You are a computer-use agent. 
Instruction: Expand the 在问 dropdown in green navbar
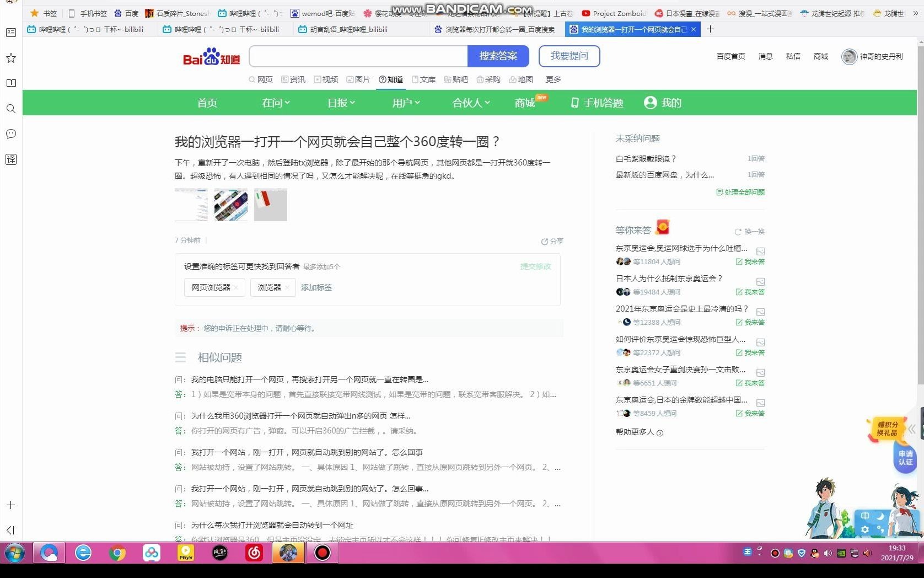(x=276, y=103)
